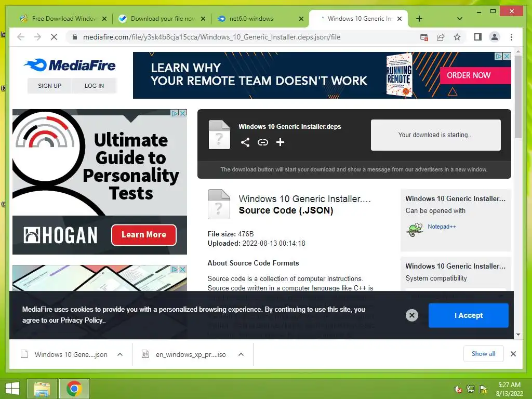Viewport: 532px width, 399px height.
Task: Open the side panel icon
Action: [x=478, y=37]
